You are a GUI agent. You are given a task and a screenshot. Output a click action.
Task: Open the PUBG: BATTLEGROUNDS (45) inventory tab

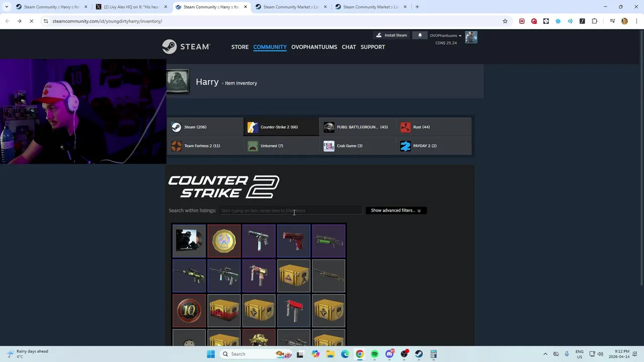(x=358, y=127)
